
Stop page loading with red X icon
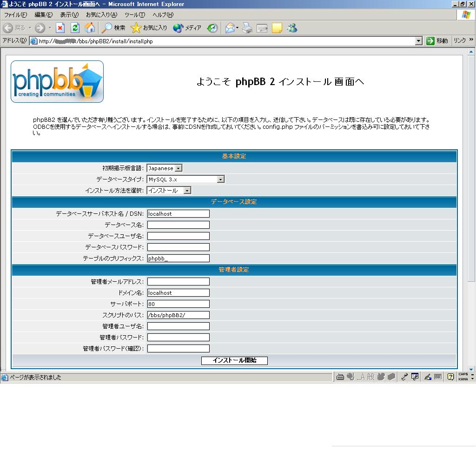60,28
